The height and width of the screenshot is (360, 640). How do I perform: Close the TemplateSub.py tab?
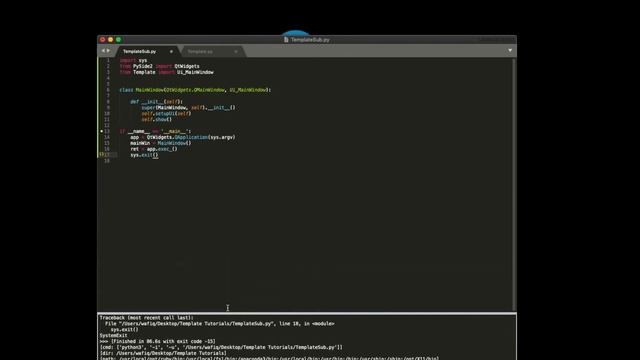click(x=171, y=51)
